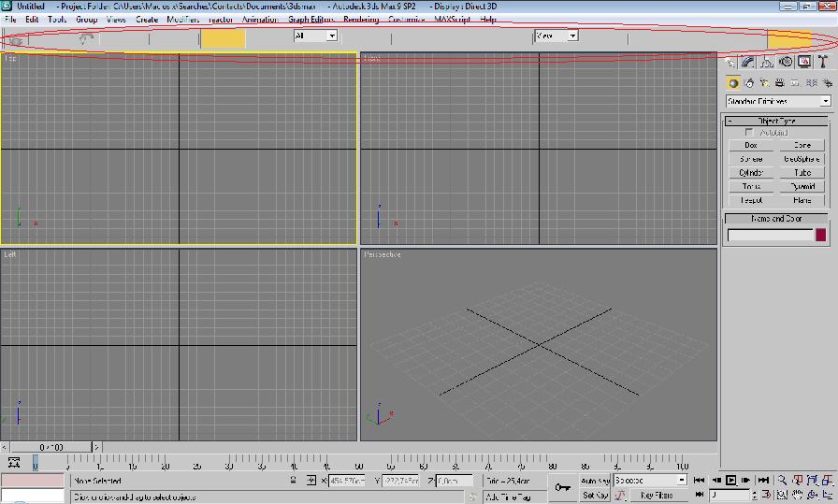Select the Helpers category icon
Viewport: 838px width, 504px height.
[x=796, y=83]
